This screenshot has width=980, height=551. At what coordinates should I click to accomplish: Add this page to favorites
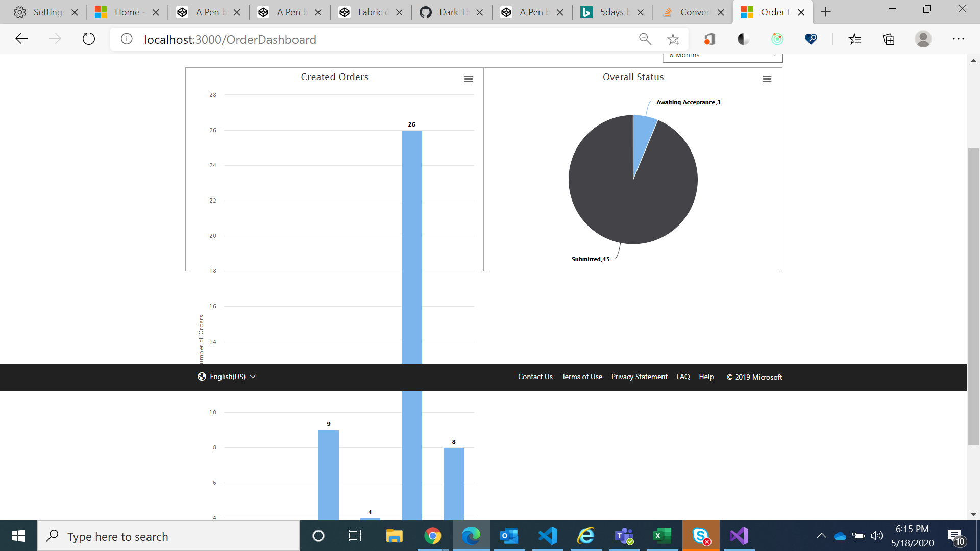click(673, 39)
